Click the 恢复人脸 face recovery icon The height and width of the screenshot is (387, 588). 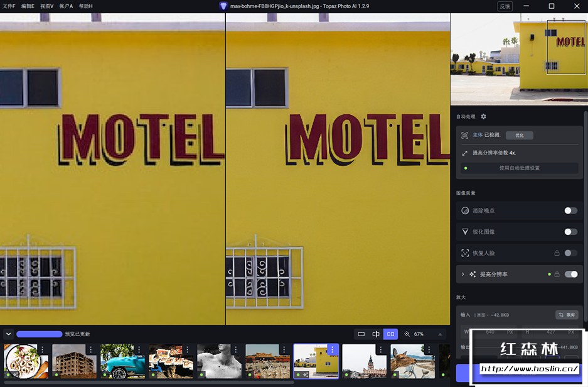(x=465, y=253)
